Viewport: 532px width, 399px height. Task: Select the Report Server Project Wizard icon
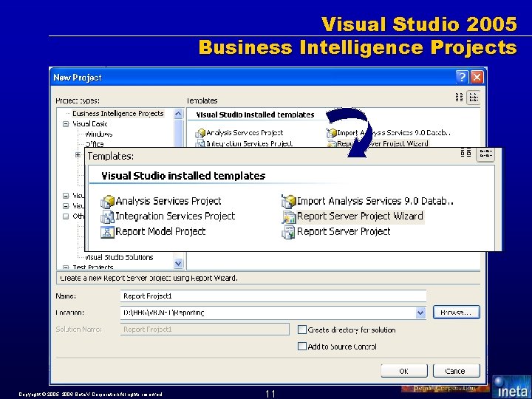289,216
